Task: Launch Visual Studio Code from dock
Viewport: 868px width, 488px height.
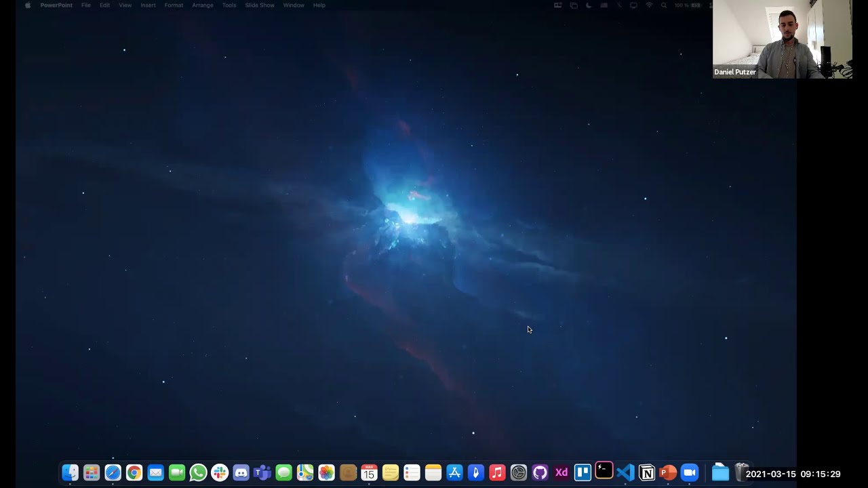Action: (625, 472)
